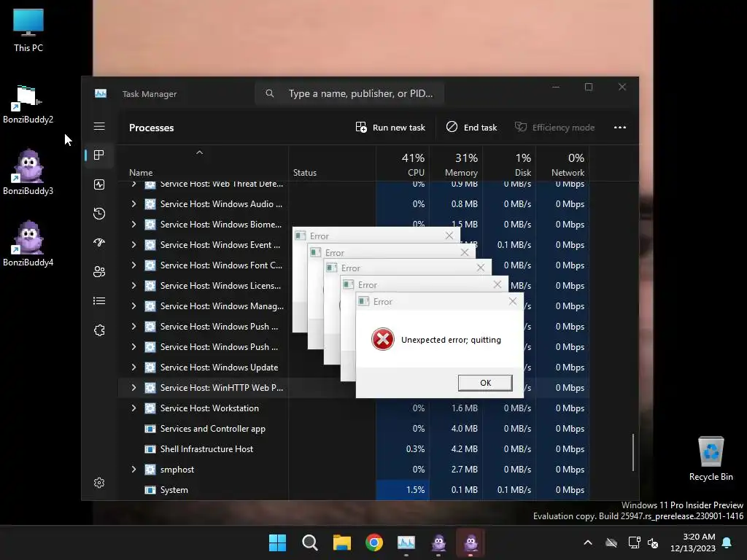747x560 pixels.
Task: Open Startup apps page in sidebar
Action: point(99,242)
